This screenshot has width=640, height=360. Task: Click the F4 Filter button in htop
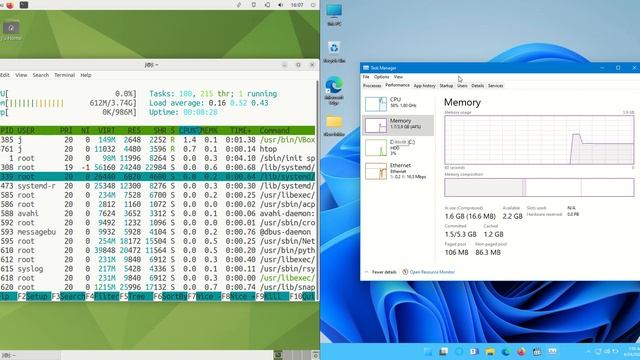[x=102, y=296]
